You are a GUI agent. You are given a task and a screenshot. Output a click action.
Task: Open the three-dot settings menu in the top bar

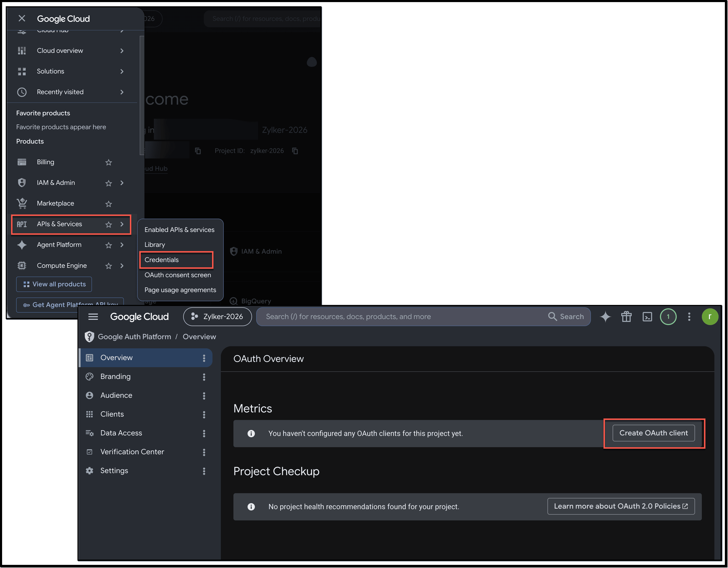tap(689, 316)
